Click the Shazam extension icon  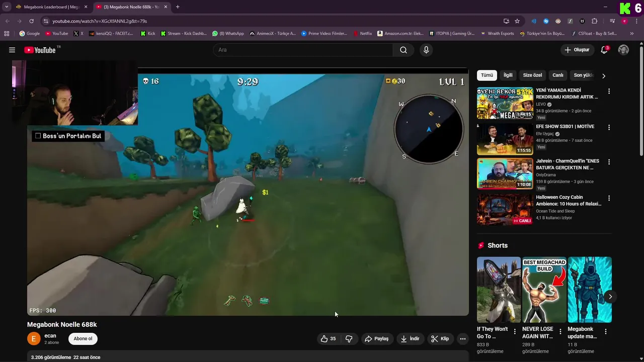[546, 21]
